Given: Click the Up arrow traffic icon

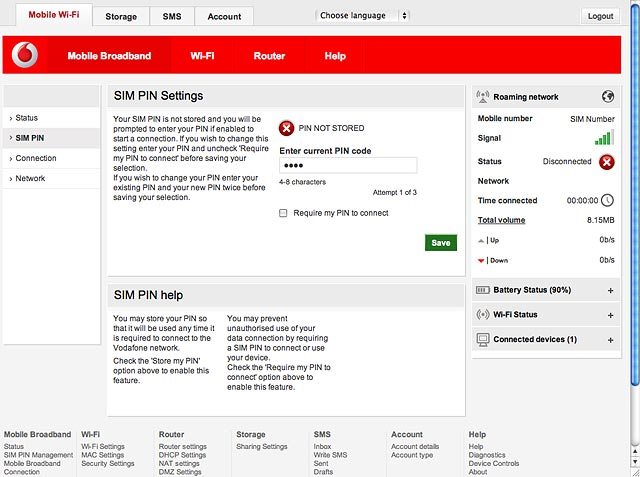Looking at the screenshot, I should (x=481, y=241).
